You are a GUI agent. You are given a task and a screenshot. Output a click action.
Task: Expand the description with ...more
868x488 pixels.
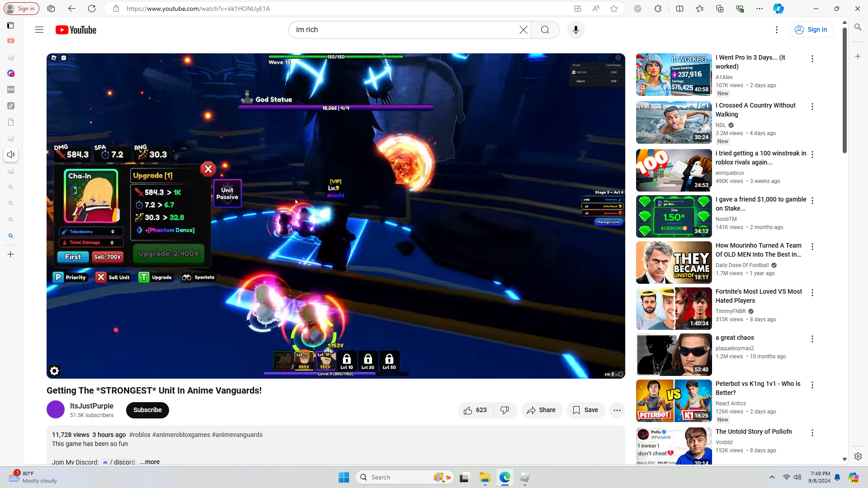(150, 462)
